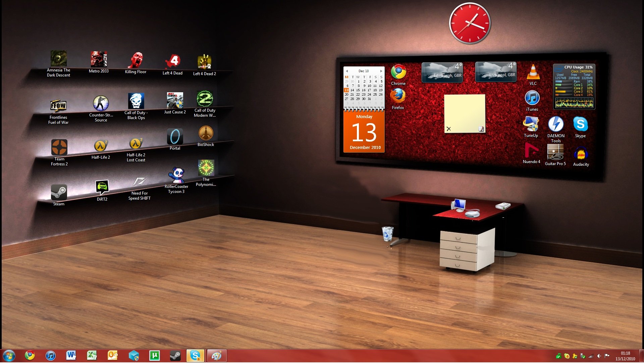Open Steam application
Image resolution: width=644 pixels, height=363 pixels.
click(58, 192)
